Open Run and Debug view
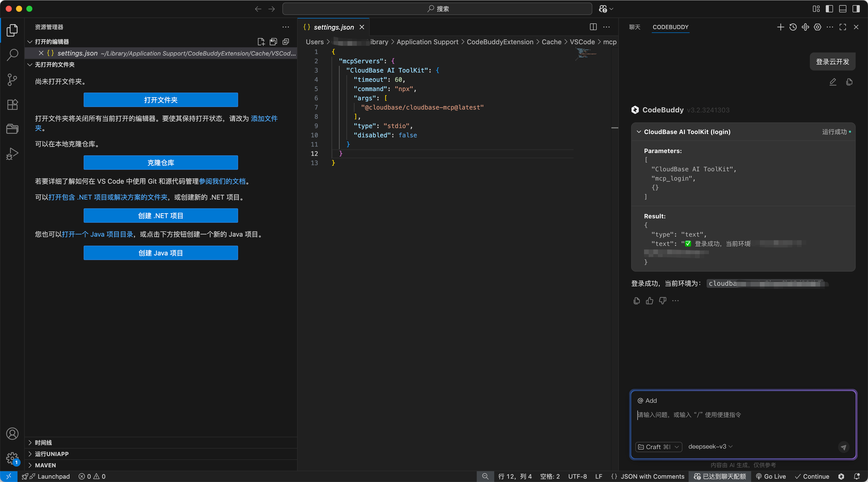 pyautogui.click(x=12, y=154)
